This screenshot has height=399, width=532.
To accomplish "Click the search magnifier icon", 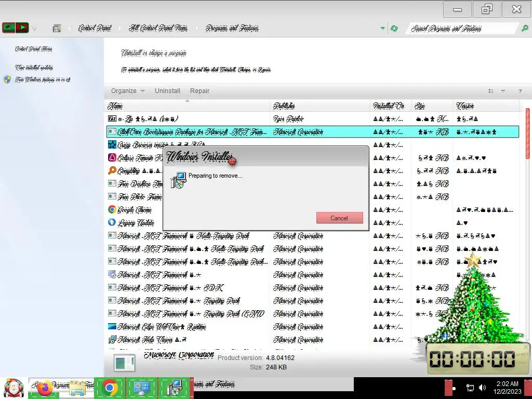I will (x=525, y=29).
